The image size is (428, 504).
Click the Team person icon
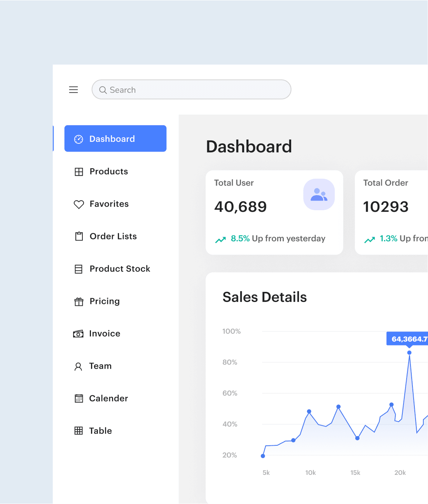pos(78,366)
